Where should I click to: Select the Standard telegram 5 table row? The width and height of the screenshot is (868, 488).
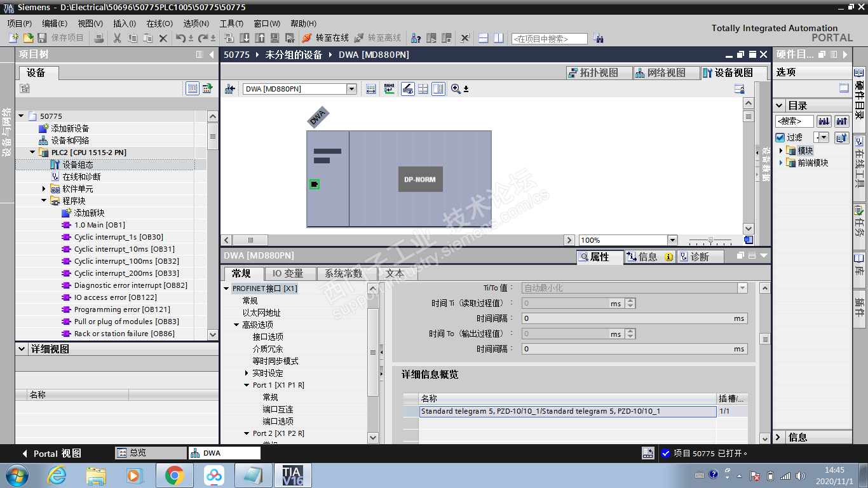568,411
